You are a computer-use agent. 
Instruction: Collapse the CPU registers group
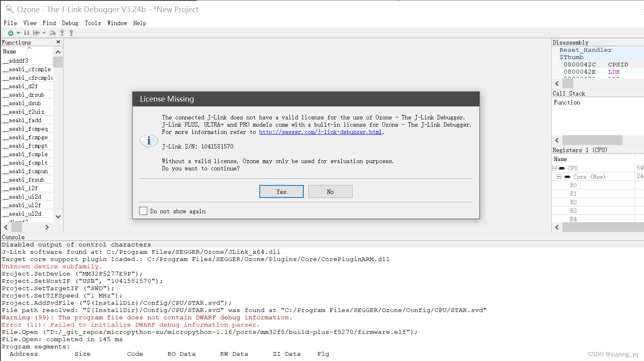click(555, 168)
